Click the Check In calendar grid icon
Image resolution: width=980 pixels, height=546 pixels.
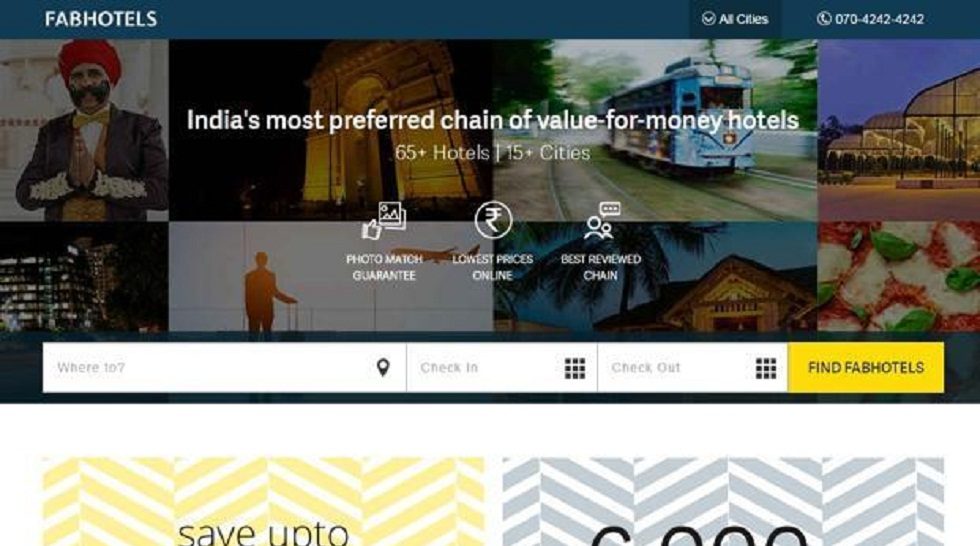(575, 368)
